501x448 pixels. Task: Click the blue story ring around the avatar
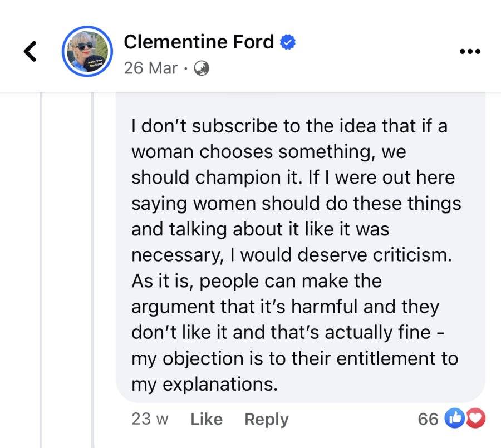(x=87, y=51)
